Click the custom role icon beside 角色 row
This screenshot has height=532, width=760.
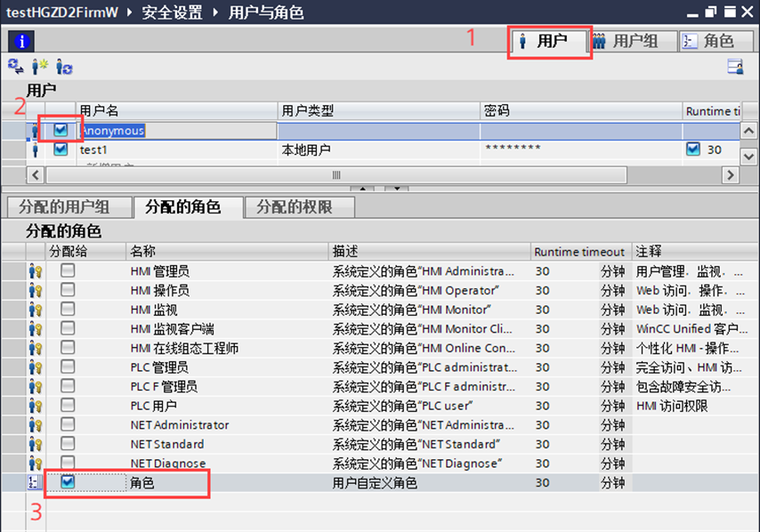pos(36,483)
